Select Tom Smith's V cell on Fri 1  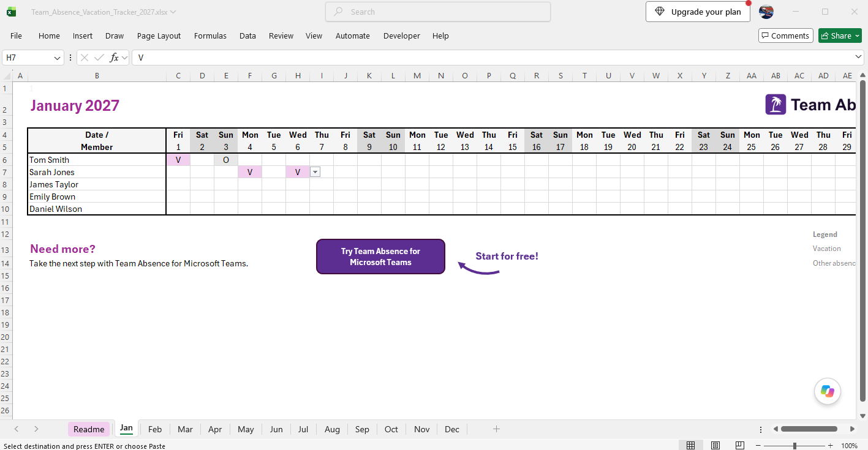pos(178,160)
